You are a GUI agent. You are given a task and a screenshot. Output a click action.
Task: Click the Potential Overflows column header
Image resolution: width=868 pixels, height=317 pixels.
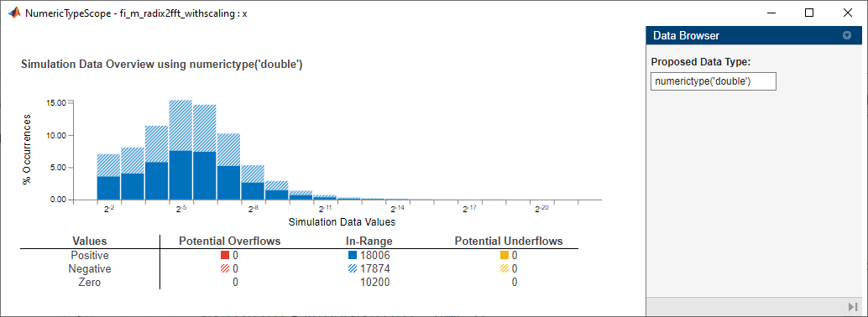pyautogui.click(x=230, y=242)
